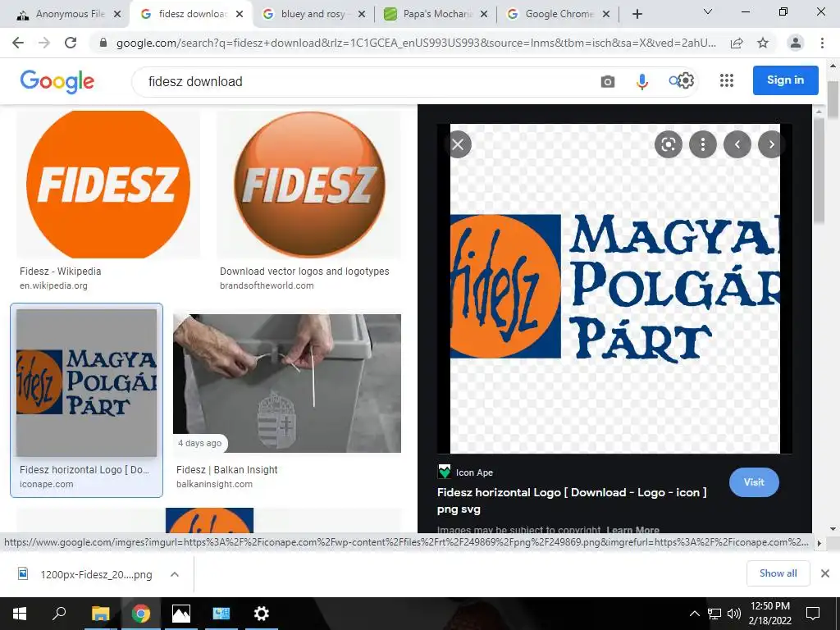The height and width of the screenshot is (630, 840).
Task: Click the Learn More copyright link
Action: (632, 530)
